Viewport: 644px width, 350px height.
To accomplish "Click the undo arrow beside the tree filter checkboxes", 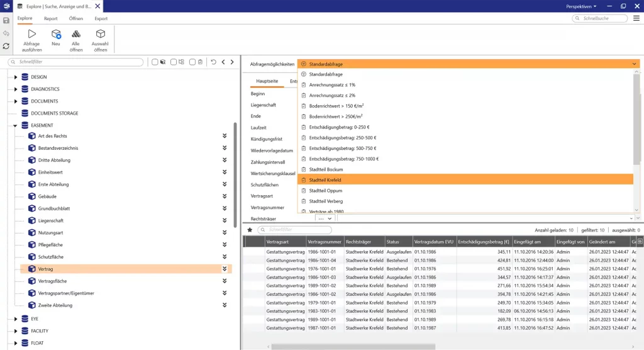I will [x=213, y=62].
